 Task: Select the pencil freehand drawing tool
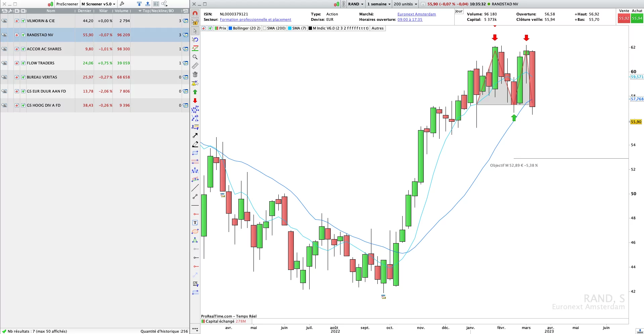coord(195,144)
